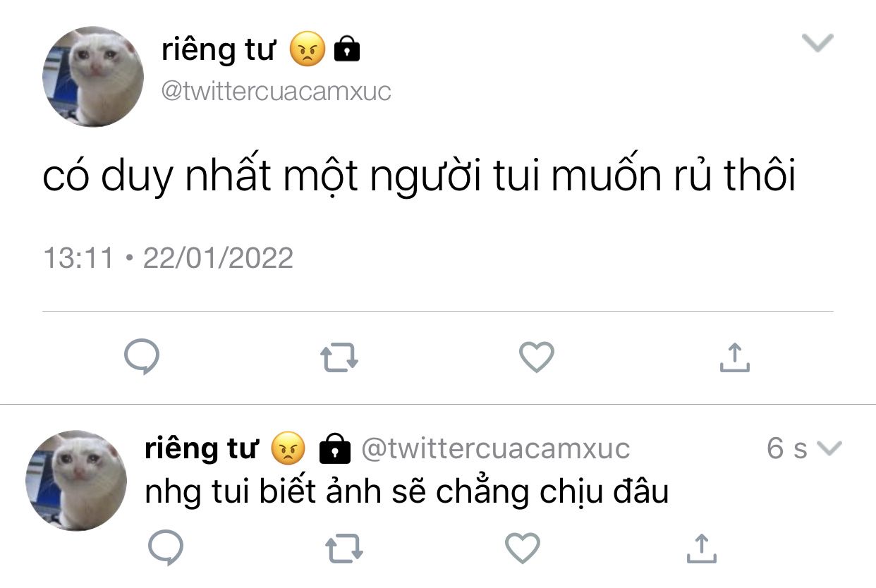Retweet the main tweet dated 22/01/2022
Viewport: 876px width, 588px height.
pos(340,358)
